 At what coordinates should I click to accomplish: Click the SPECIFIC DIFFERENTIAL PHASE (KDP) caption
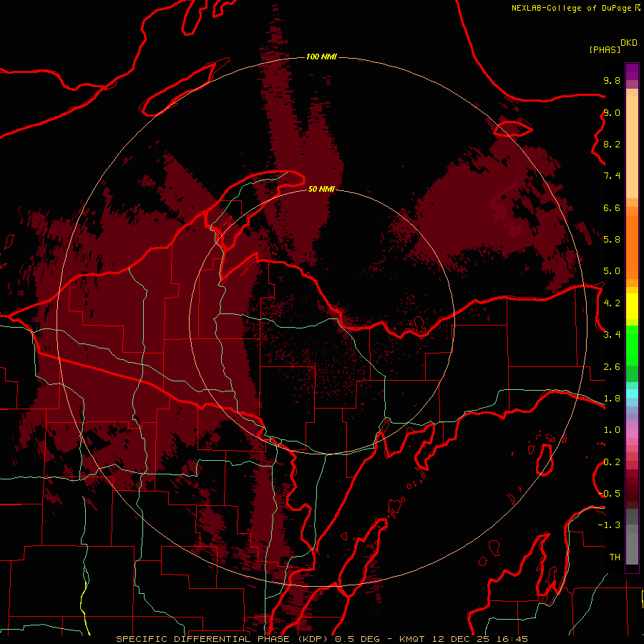click(x=223, y=639)
